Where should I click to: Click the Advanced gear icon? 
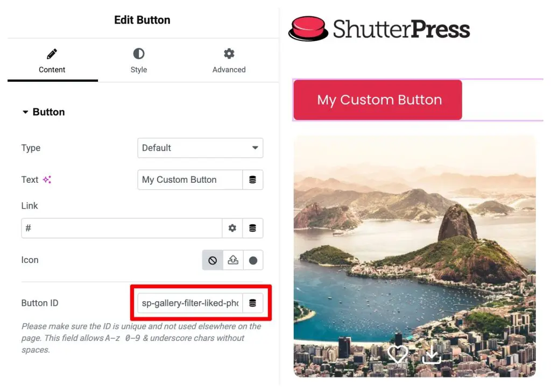pyautogui.click(x=229, y=54)
